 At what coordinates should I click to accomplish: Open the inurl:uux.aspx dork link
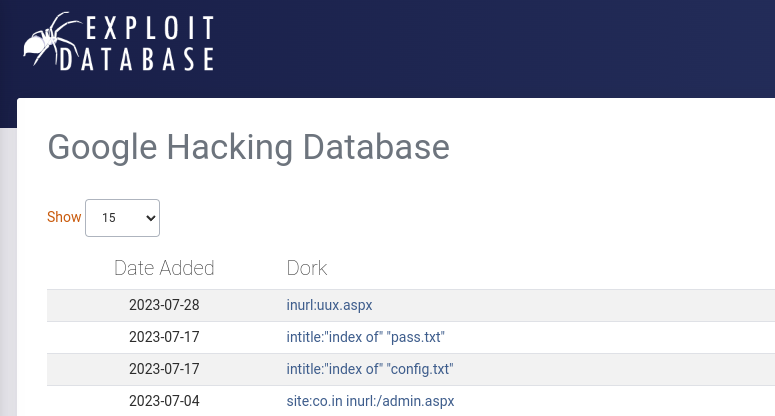329,305
